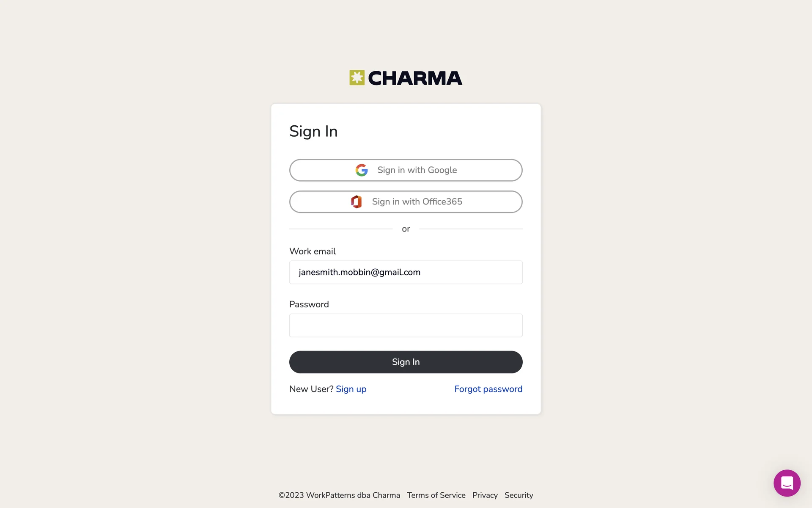This screenshot has height=508, width=812.
Task: Click the Office365 logo icon
Action: tap(357, 202)
